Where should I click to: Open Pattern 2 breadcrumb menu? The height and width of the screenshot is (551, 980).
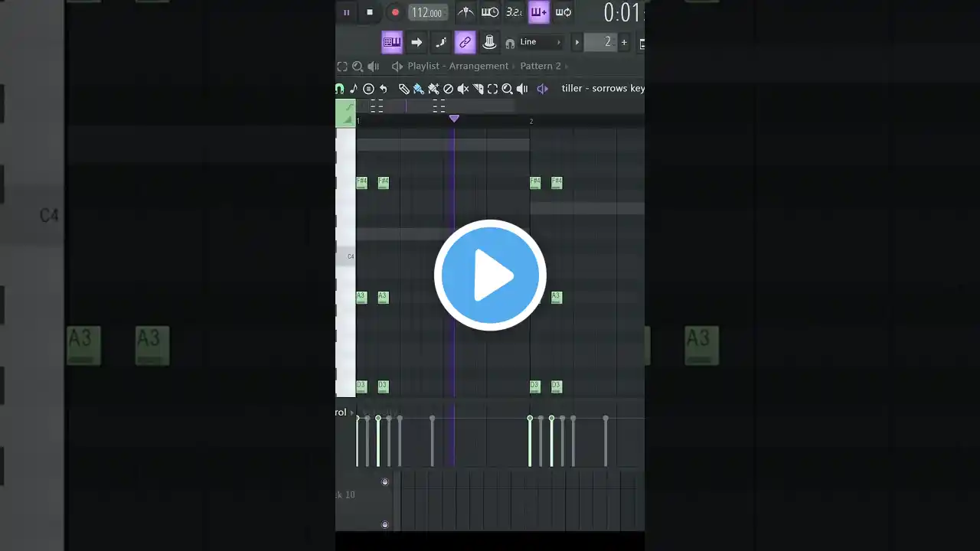[541, 67]
